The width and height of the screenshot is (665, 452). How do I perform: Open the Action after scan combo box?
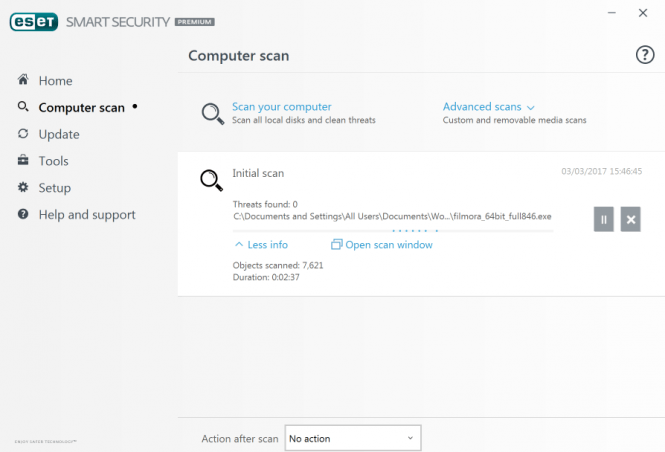pos(353,438)
